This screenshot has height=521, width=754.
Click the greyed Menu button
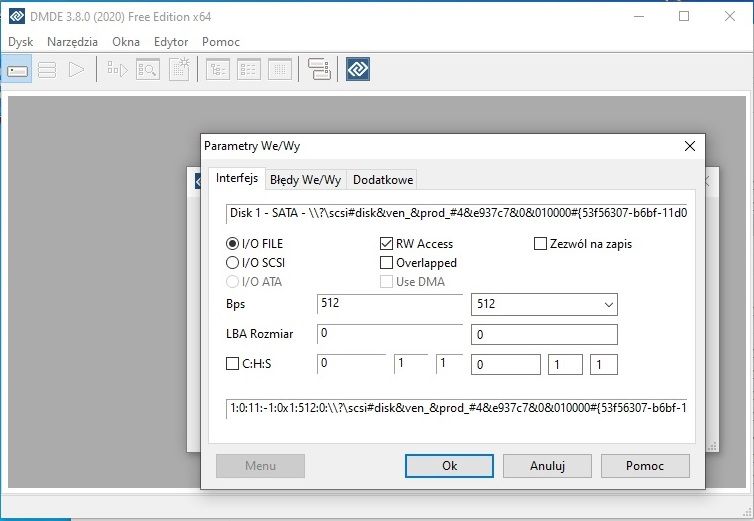(x=260, y=466)
